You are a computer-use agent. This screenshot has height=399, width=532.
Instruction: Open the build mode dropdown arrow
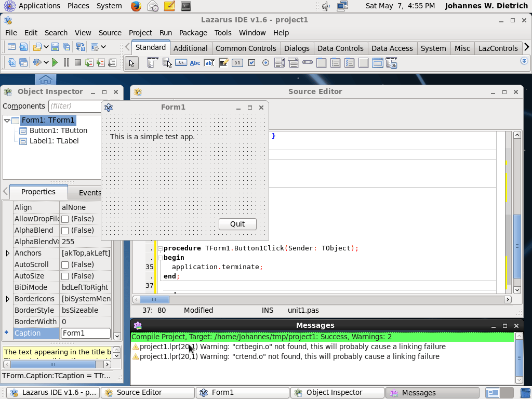point(46,62)
